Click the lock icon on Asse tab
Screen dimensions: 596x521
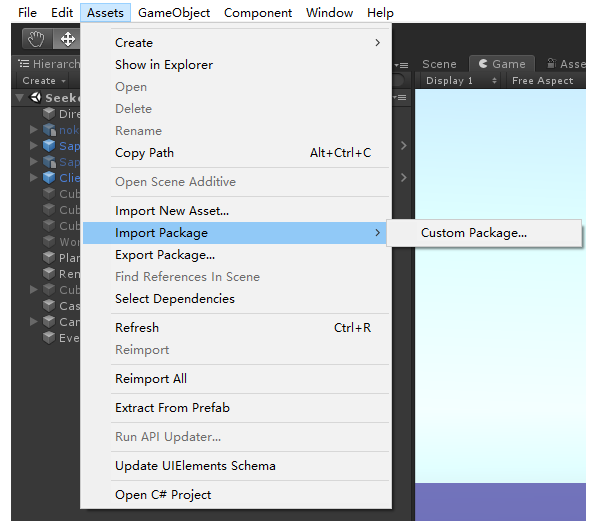click(551, 63)
